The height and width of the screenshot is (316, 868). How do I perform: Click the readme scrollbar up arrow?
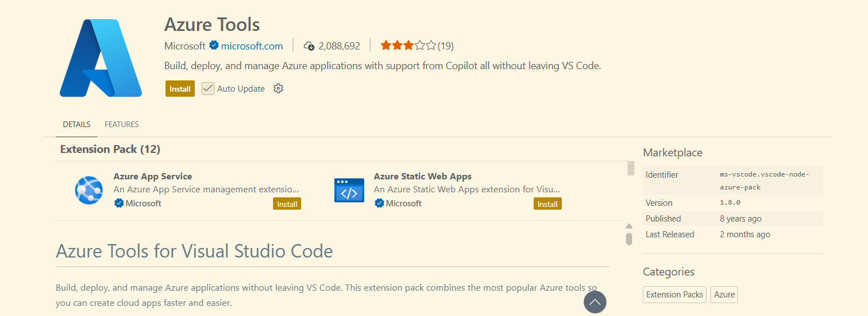click(x=629, y=226)
